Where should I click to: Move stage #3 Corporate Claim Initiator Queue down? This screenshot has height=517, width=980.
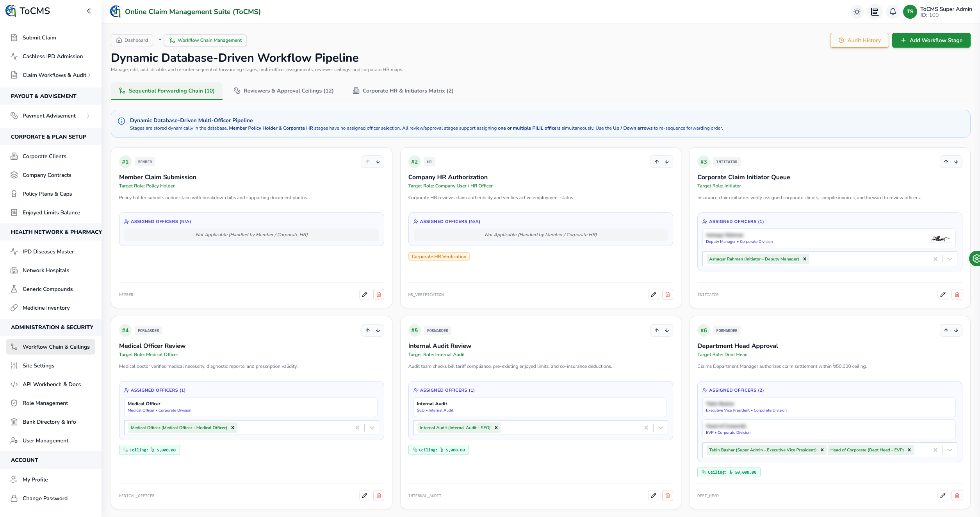point(956,162)
